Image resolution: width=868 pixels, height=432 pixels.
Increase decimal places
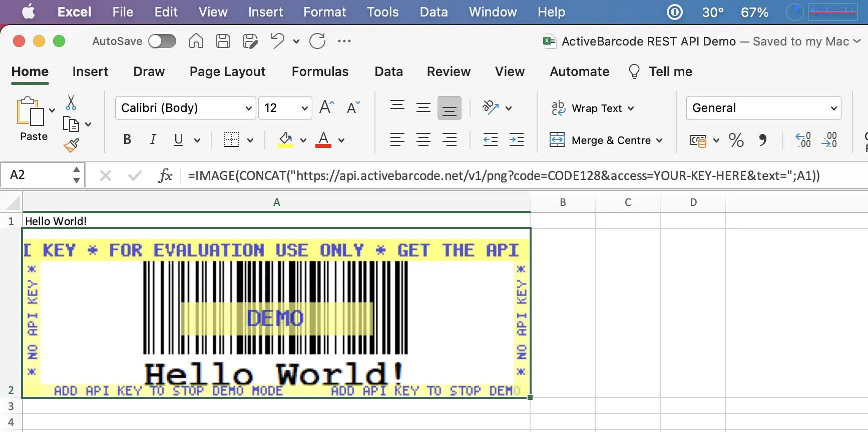pyautogui.click(x=803, y=140)
